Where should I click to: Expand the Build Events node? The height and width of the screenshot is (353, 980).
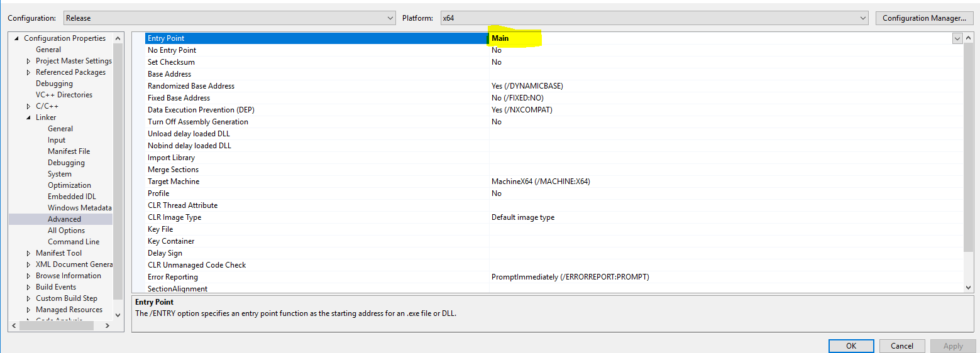coord(28,288)
